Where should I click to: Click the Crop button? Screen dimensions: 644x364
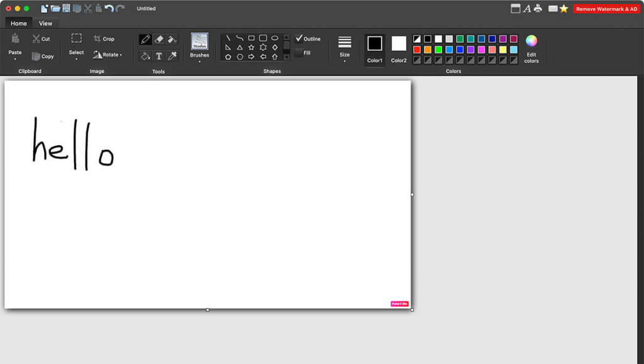(x=104, y=39)
